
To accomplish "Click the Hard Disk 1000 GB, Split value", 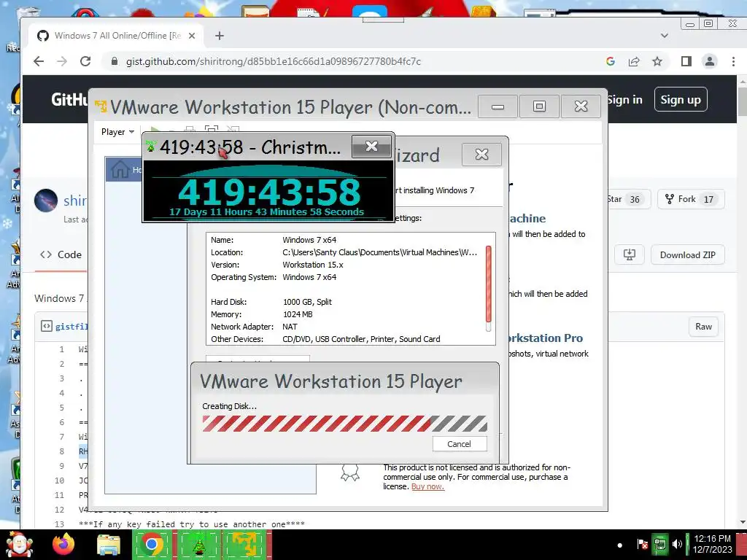I will [x=307, y=302].
